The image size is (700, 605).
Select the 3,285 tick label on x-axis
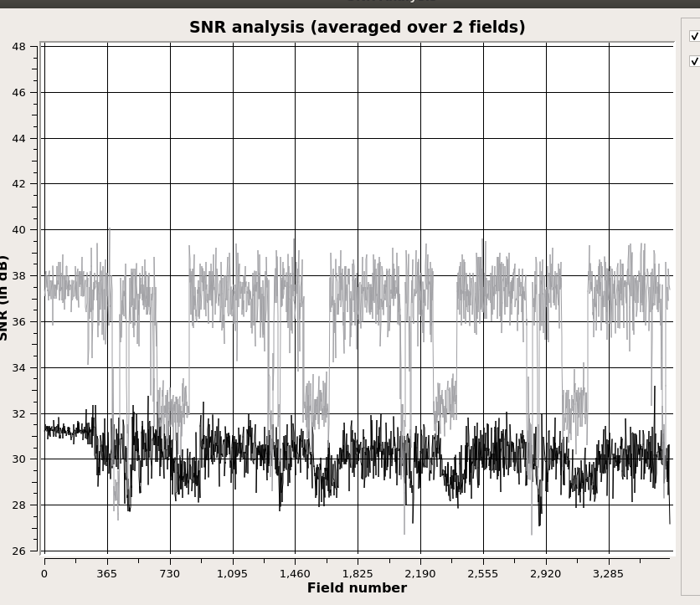[609, 573]
